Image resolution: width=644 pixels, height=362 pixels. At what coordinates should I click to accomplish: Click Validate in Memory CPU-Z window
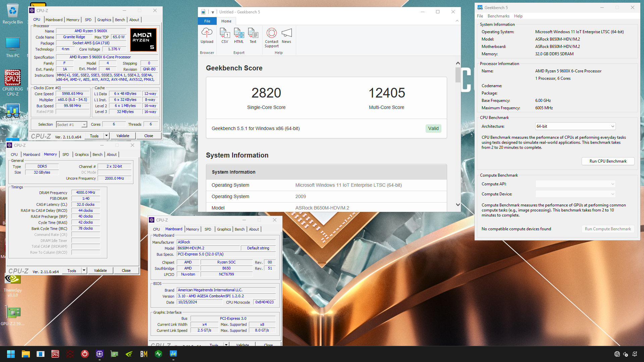click(x=100, y=270)
